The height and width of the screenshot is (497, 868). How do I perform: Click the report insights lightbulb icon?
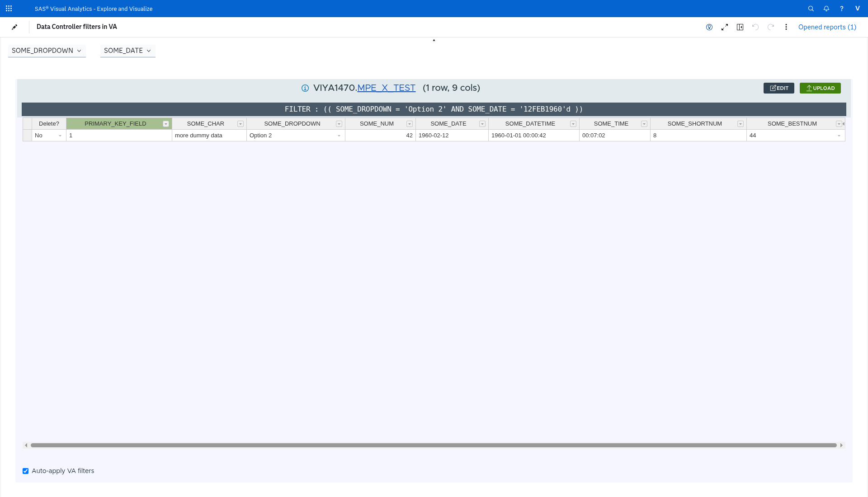[x=709, y=27]
